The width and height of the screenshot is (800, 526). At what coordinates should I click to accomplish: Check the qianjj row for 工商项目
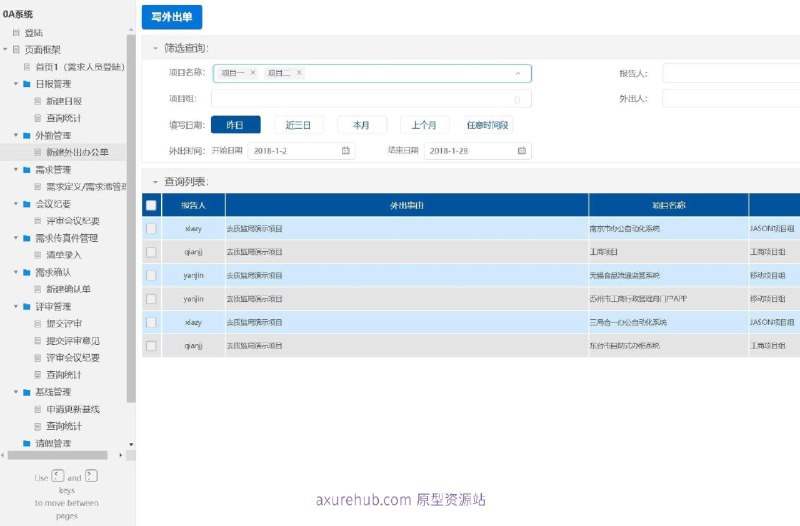(x=151, y=252)
